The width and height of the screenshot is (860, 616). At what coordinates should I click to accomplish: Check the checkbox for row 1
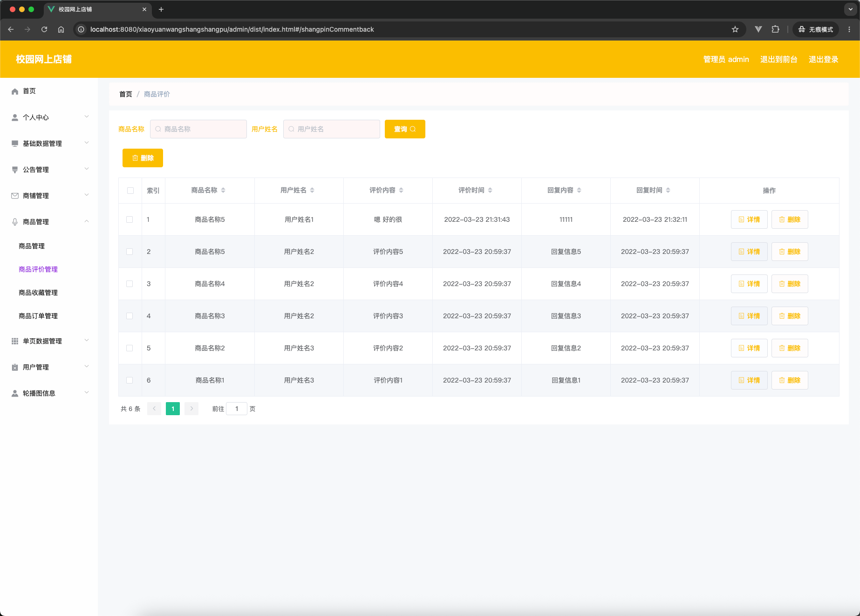pos(130,219)
